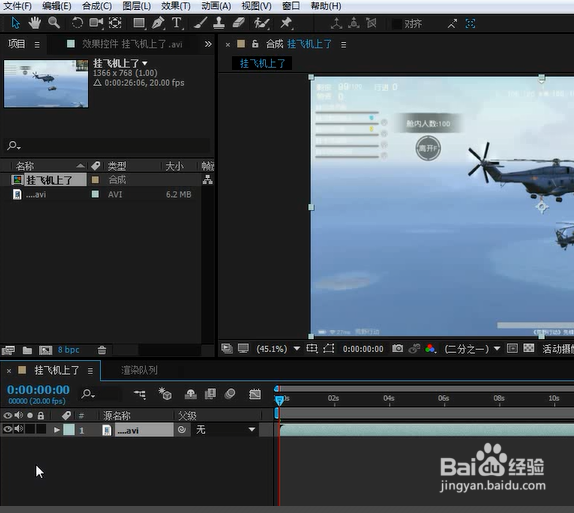The height and width of the screenshot is (513, 574).
Task: Open the magnification ratio (45.1%) dropdown
Action: [279, 349]
